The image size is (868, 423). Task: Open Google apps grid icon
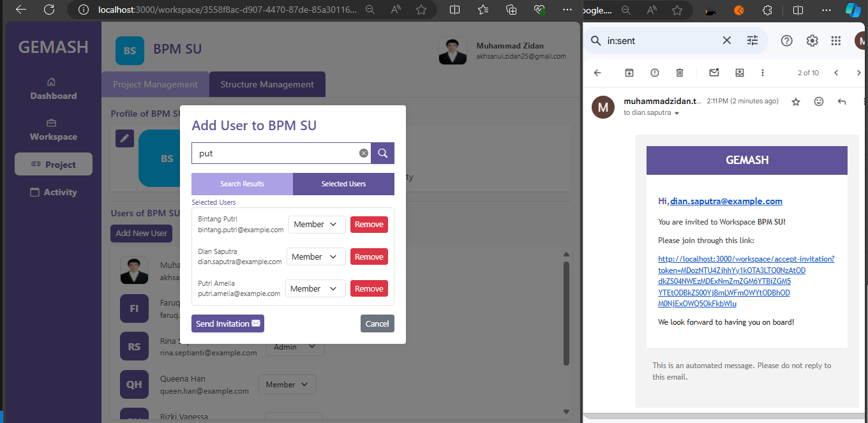[x=836, y=41]
